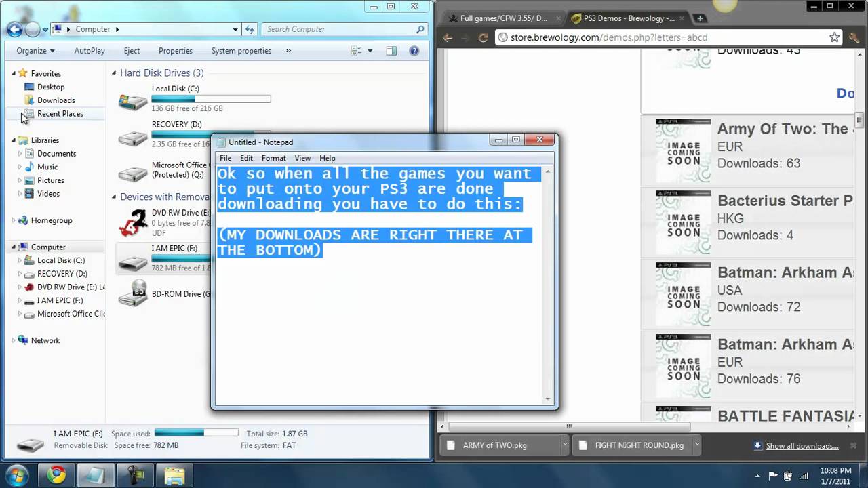Click Army Of Two demo thumbnail
Image resolution: width=868 pixels, height=488 pixels.
coord(683,150)
